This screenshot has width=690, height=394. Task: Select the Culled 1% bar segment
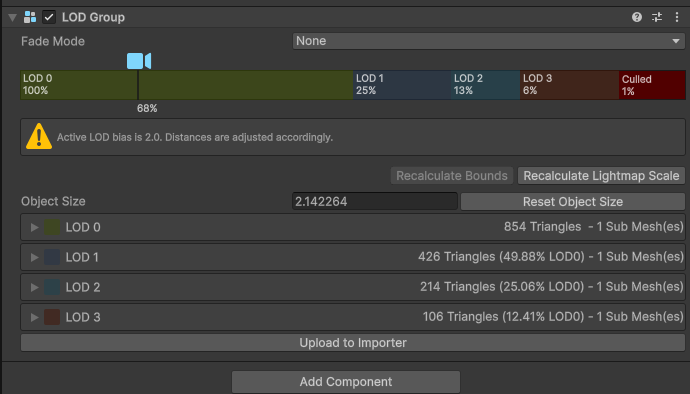pyautogui.click(x=652, y=85)
